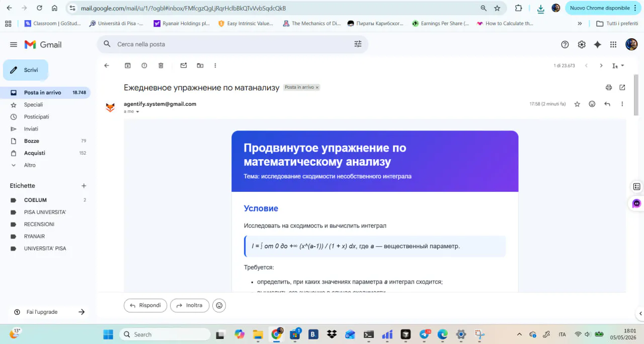Mark email as unread

point(184,65)
